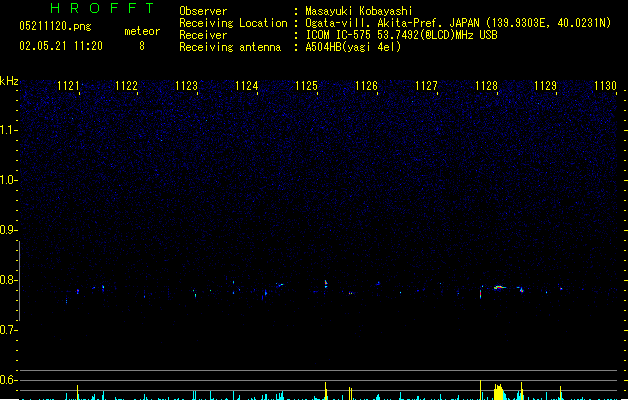The width and height of the screenshot is (629, 400).
Task: Click the meteor count 8
Action: coord(142,46)
